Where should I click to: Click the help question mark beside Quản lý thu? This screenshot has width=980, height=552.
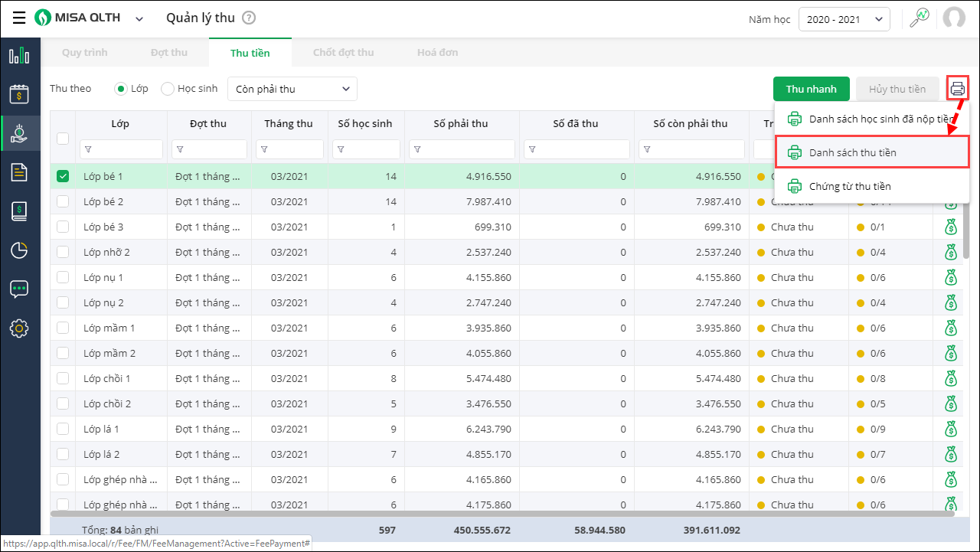coord(249,18)
